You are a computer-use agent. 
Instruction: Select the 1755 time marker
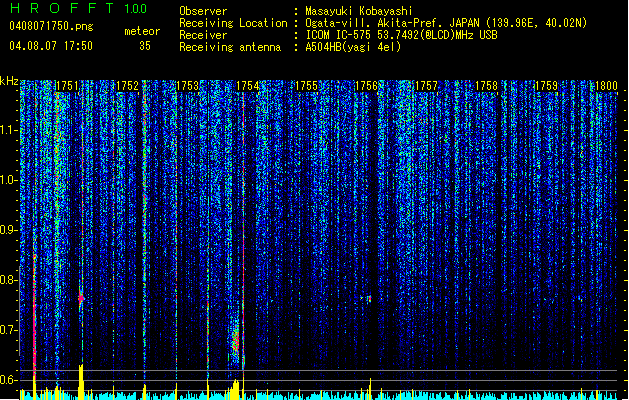[x=306, y=86]
